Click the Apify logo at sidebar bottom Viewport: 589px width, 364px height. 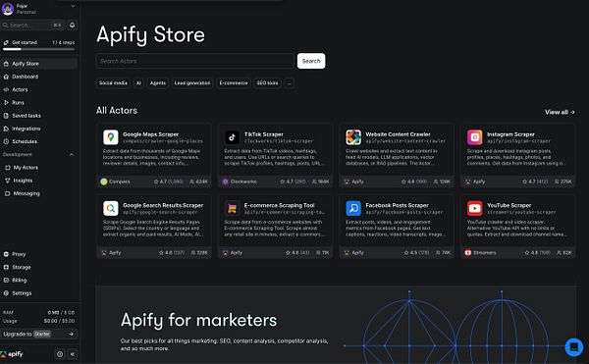pos(12,354)
